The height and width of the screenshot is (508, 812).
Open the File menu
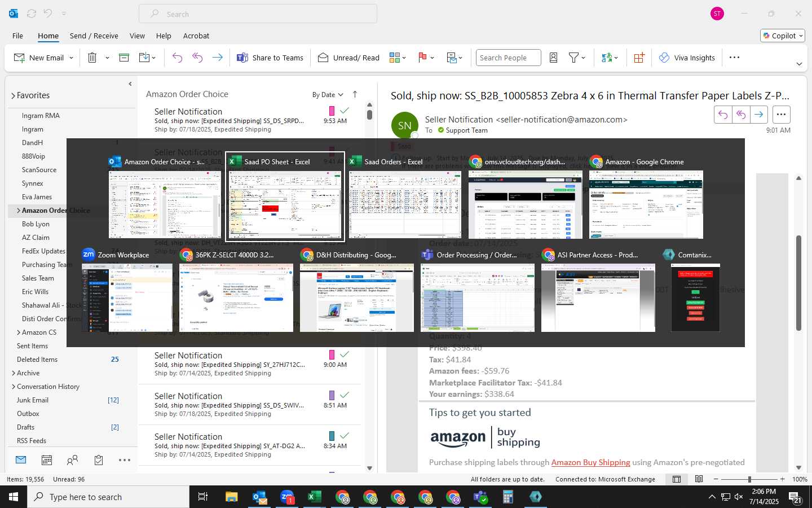point(18,36)
